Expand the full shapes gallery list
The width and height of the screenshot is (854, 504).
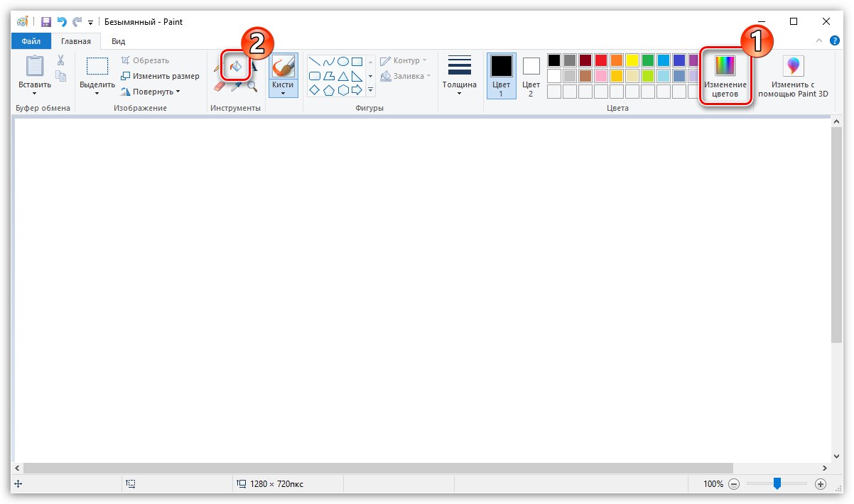pos(370,90)
